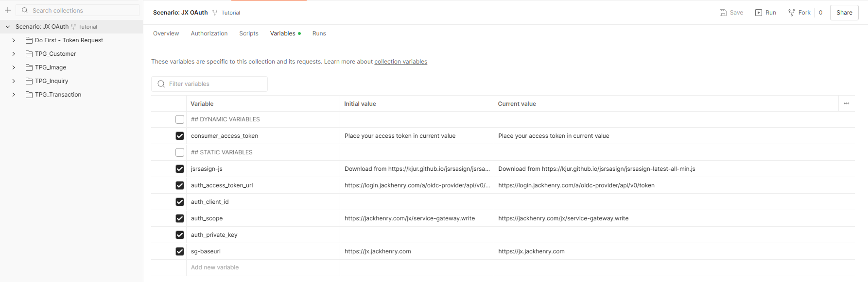The height and width of the screenshot is (282, 868).
Task: Expand the Do First - Token Request folder
Action: (14, 40)
